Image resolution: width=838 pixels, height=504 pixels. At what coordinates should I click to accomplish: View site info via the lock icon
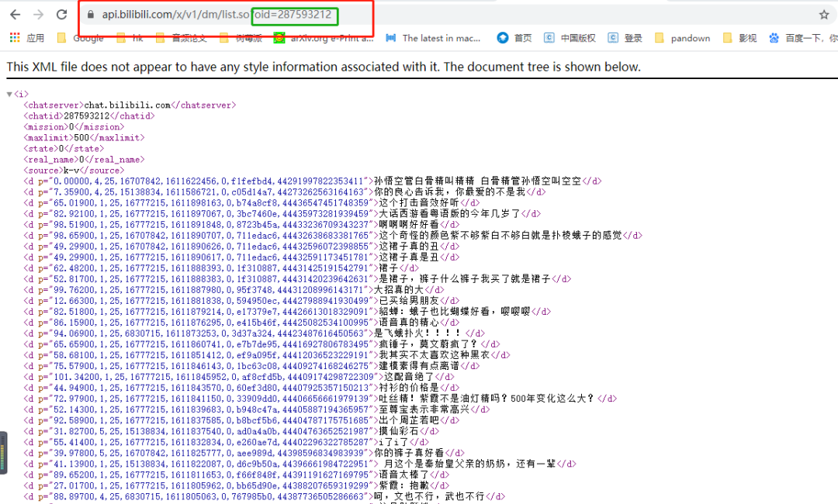click(90, 15)
